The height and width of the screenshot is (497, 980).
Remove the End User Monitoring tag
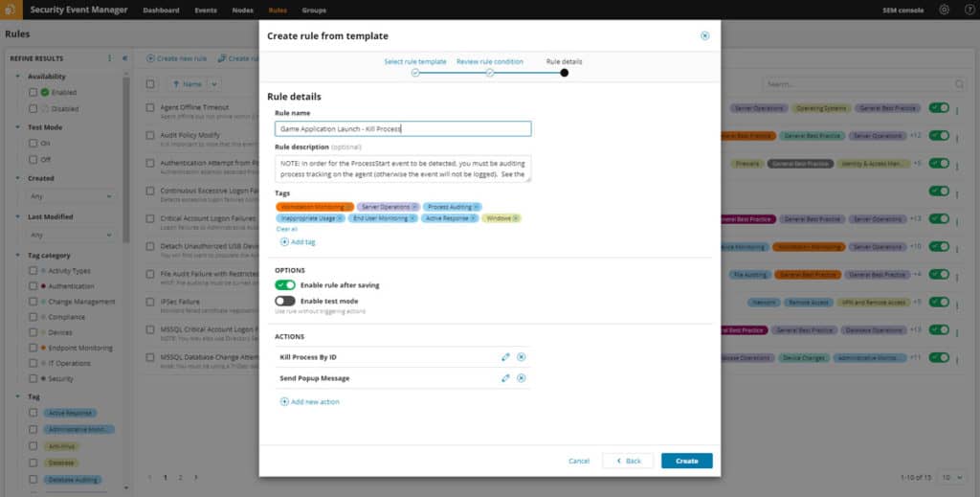point(412,218)
